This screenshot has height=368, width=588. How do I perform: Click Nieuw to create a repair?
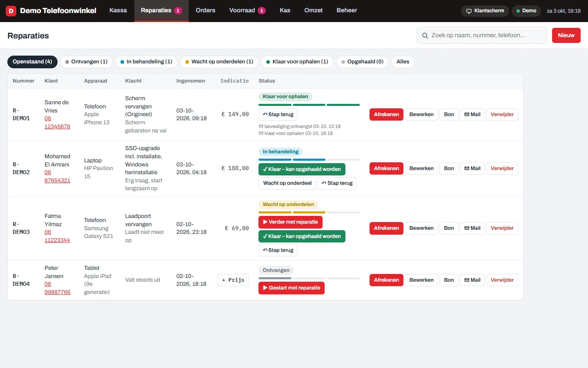[566, 35]
